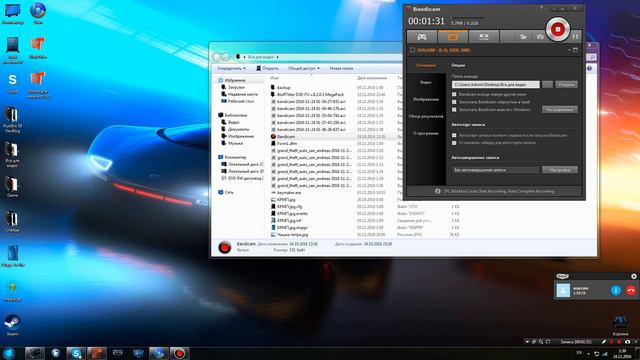Select the keymaker.exe file
Viewport: 640px width, 360px height.
click(x=286, y=193)
